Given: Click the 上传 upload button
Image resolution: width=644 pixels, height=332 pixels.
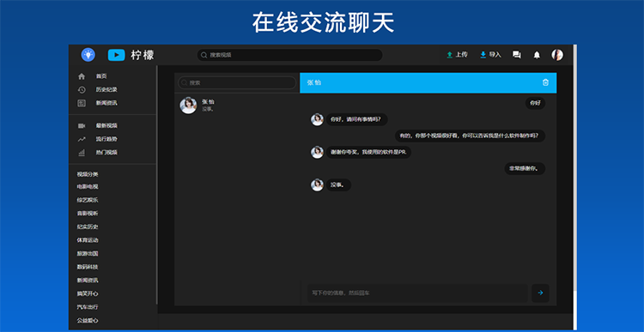Looking at the screenshot, I should tap(457, 55).
